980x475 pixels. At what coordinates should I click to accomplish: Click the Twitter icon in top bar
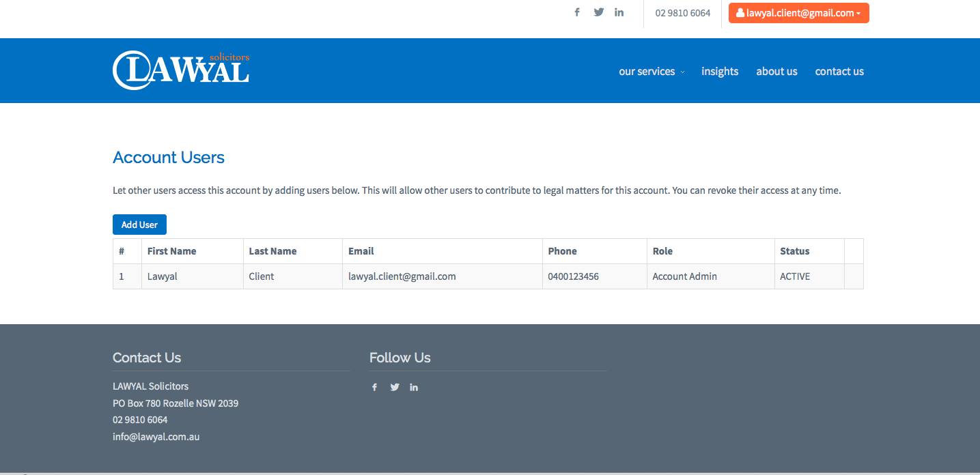[599, 12]
